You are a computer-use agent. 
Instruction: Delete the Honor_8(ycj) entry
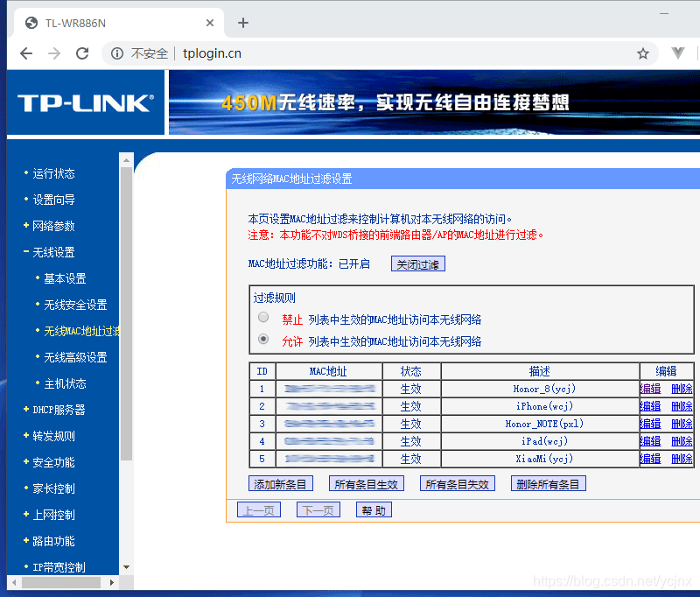coord(682,389)
